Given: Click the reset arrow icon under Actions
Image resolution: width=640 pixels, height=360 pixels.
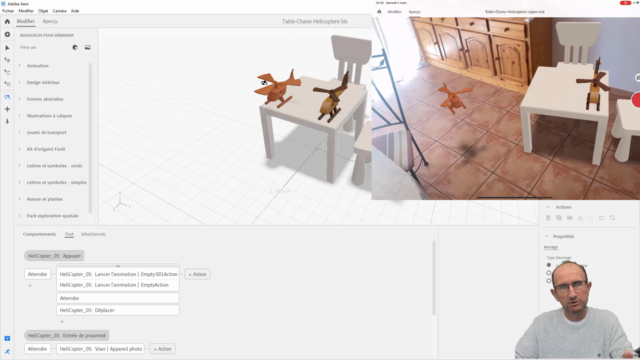Looking at the screenshot, I should pyautogui.click(x=601, y=218).
